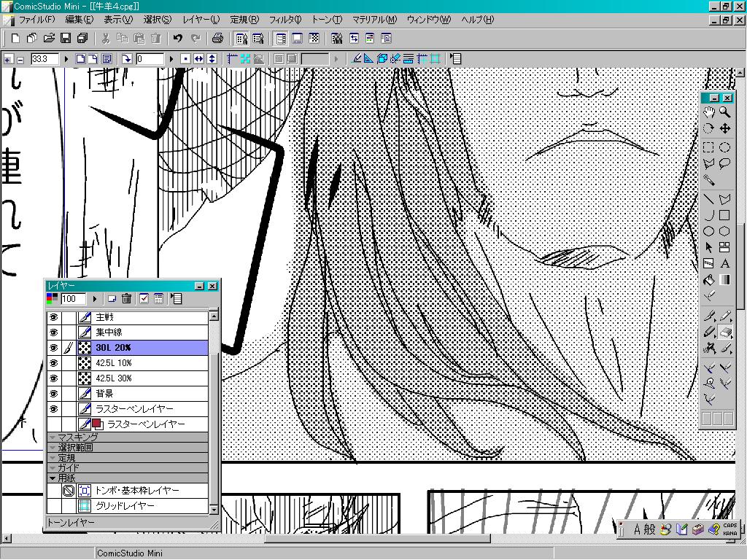Select the Pen tool in palette

tap(709, 315)
